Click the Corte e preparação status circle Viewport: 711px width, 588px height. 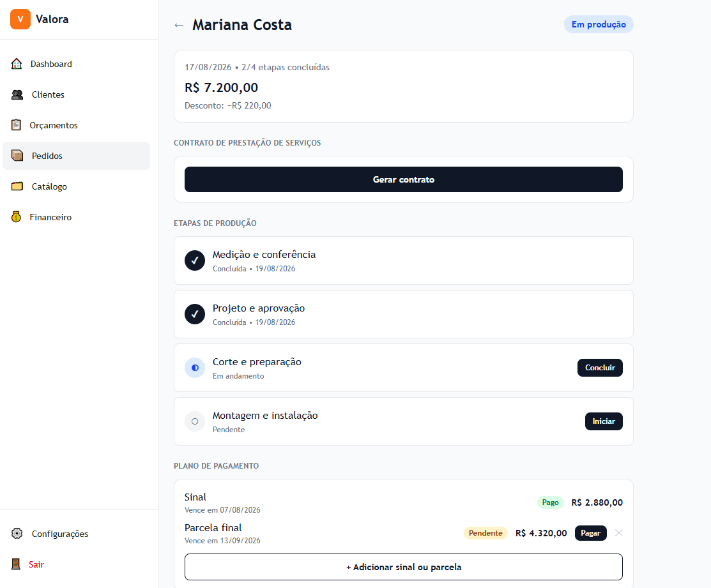coord(195,368)
